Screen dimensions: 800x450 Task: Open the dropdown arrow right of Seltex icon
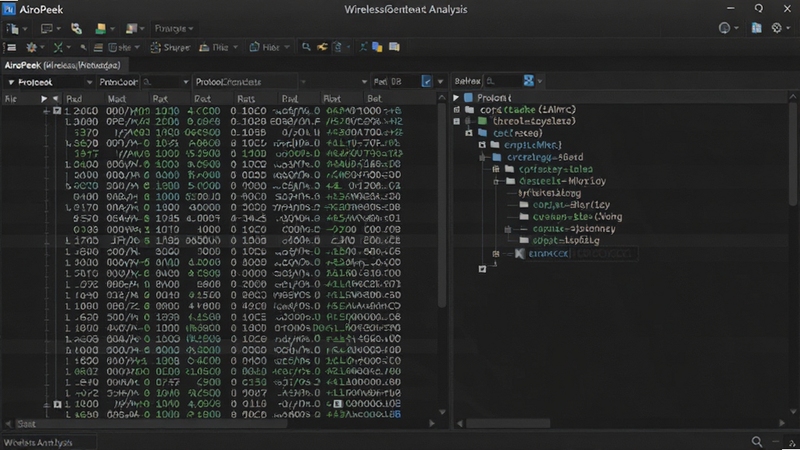[540, 81]
